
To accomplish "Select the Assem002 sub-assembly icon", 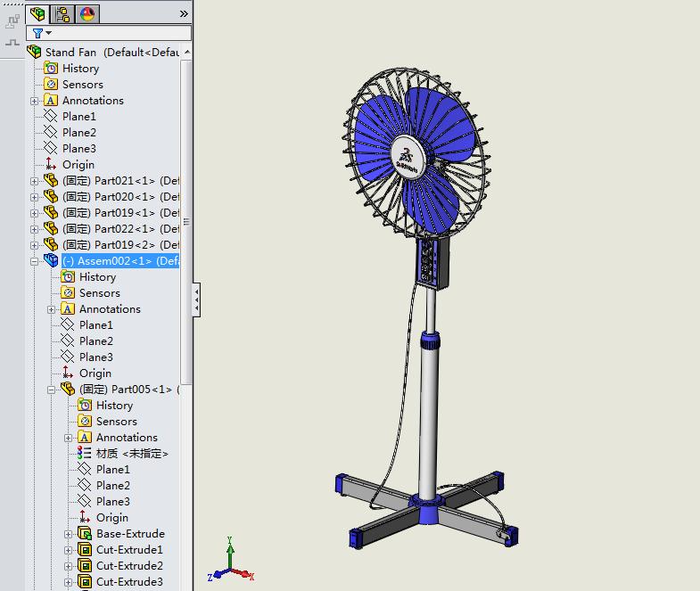I will pos(51,261).
